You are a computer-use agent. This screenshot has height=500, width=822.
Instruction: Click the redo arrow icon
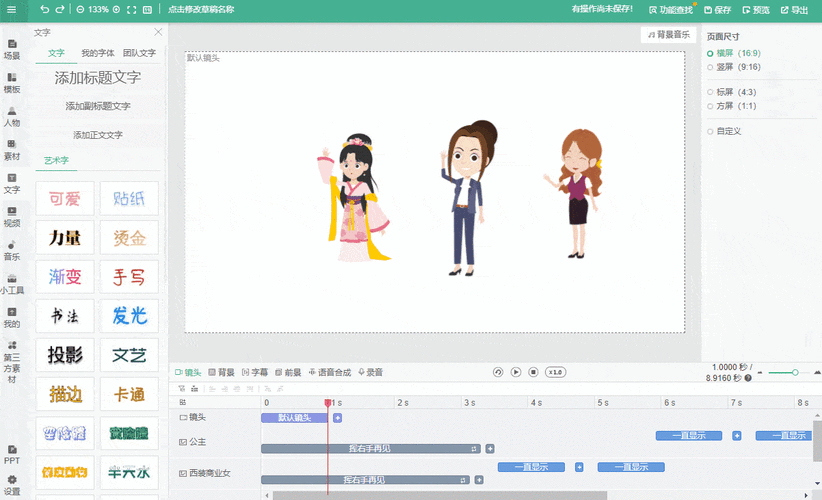point(61,9)
